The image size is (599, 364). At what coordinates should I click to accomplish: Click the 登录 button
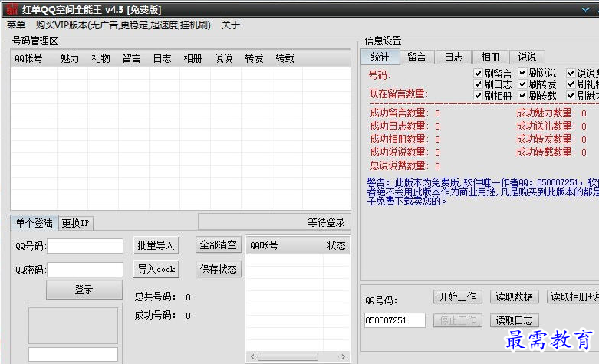click(x=84, y=290)
